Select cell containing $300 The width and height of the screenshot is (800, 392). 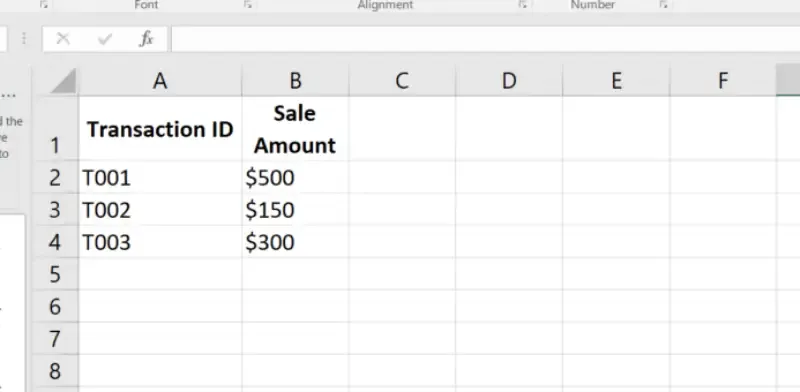(295, 241)
